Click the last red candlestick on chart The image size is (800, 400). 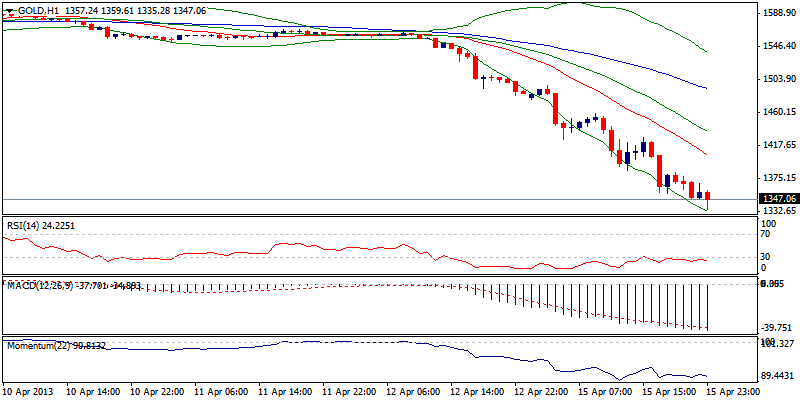(708, 195)
